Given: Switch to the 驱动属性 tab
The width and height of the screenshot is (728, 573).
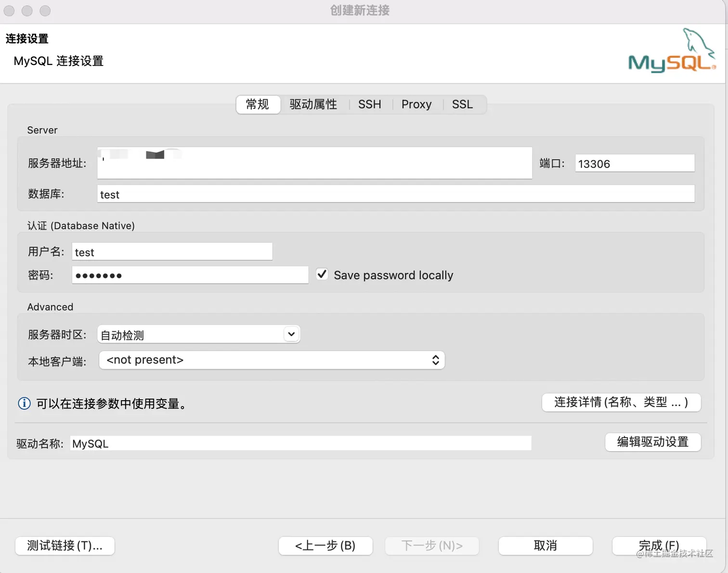Looking at the screenshot, I should 313,104.
